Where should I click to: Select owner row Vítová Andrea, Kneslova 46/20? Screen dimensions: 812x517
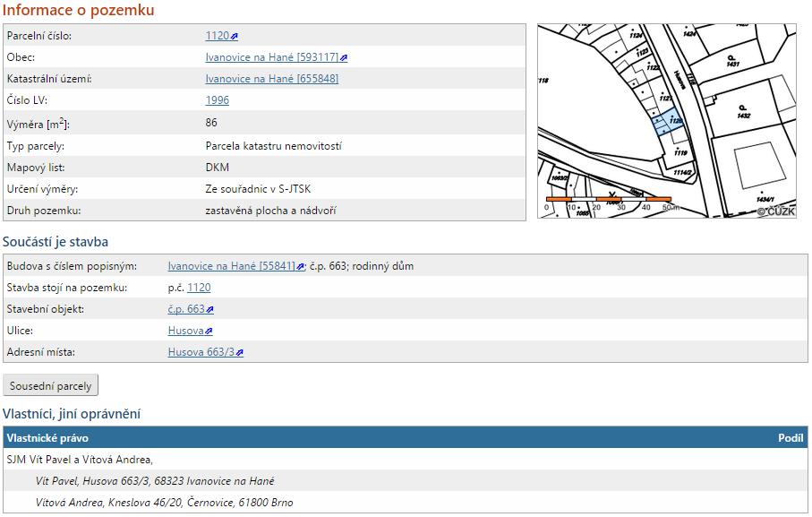(x=406, y=503)
